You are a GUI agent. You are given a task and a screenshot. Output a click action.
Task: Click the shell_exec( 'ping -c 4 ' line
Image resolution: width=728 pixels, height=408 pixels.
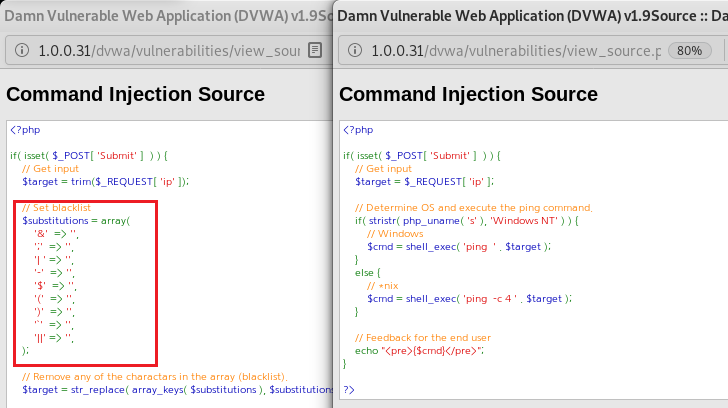point(469,298)
